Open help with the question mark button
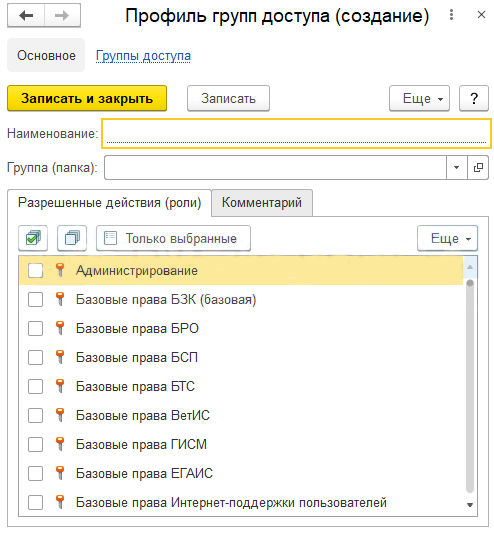The image size is (494, 533). [x=474, y=98]
